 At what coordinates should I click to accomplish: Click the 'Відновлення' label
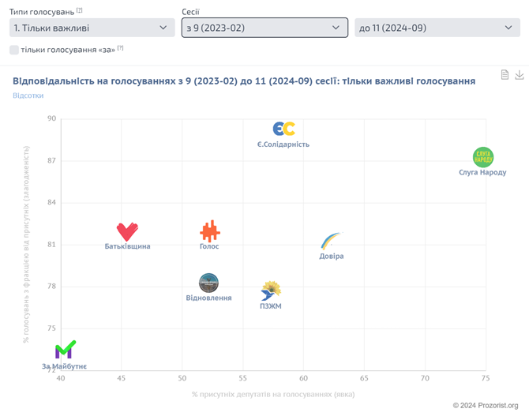coord(208,298)
